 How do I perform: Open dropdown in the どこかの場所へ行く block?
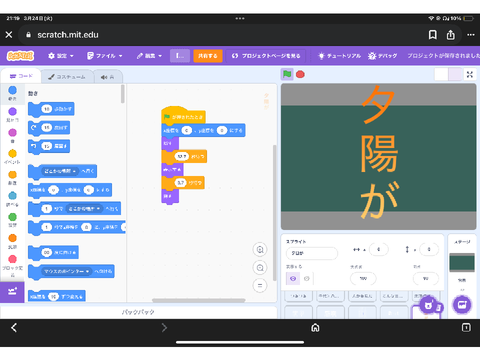59,171
